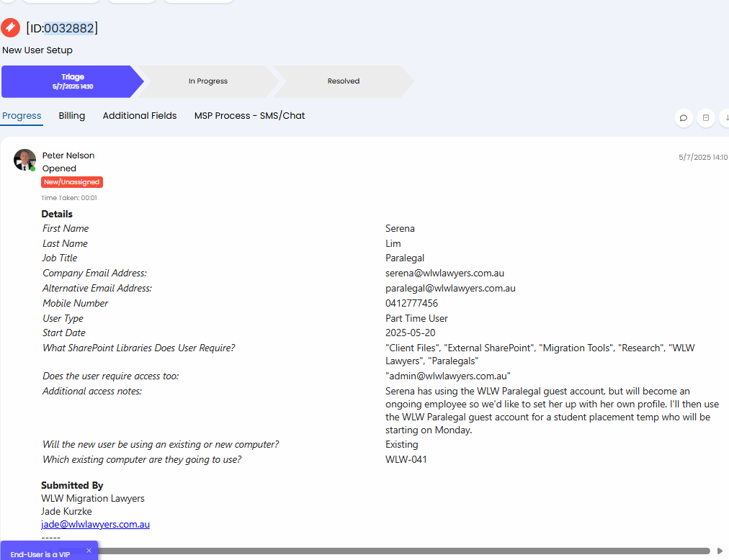This screenshot has height=560, width=729.
Task: Click the End-User is a VIP notice
Action: click(40, 554)
